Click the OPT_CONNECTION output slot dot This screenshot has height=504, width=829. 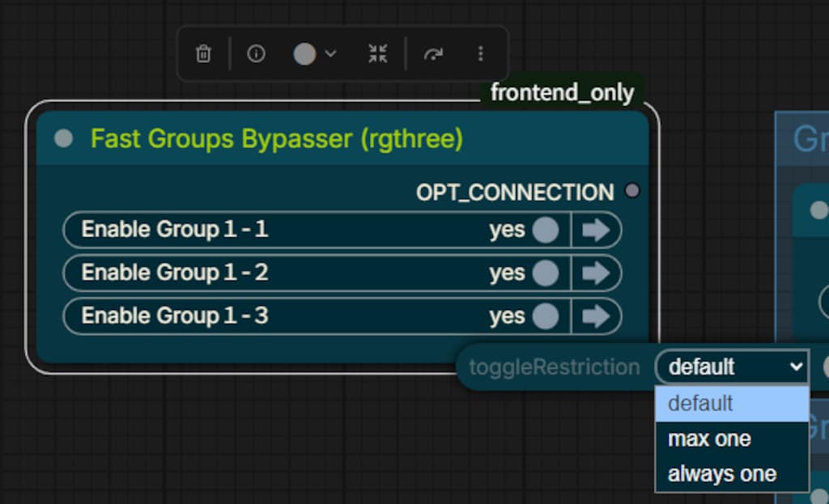point(631,191)
